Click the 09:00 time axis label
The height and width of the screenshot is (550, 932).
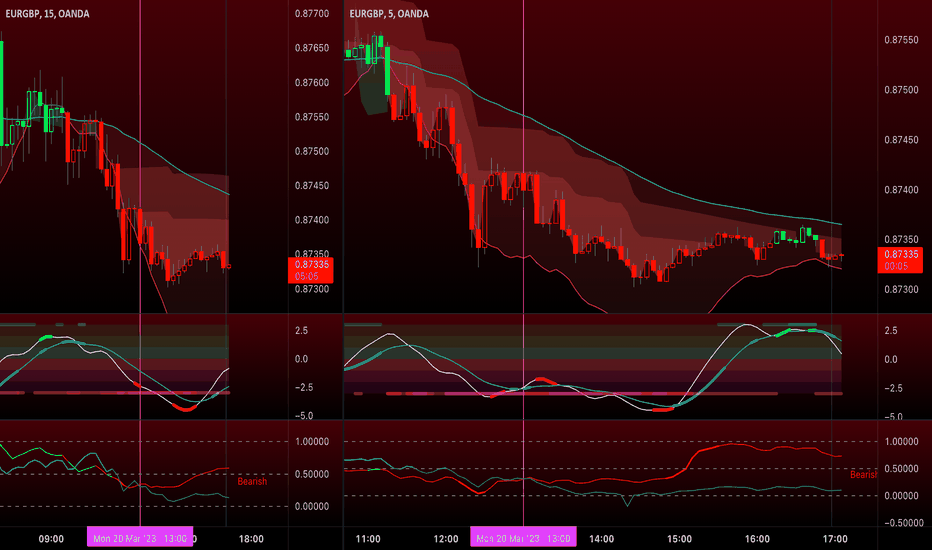[51, 539]
